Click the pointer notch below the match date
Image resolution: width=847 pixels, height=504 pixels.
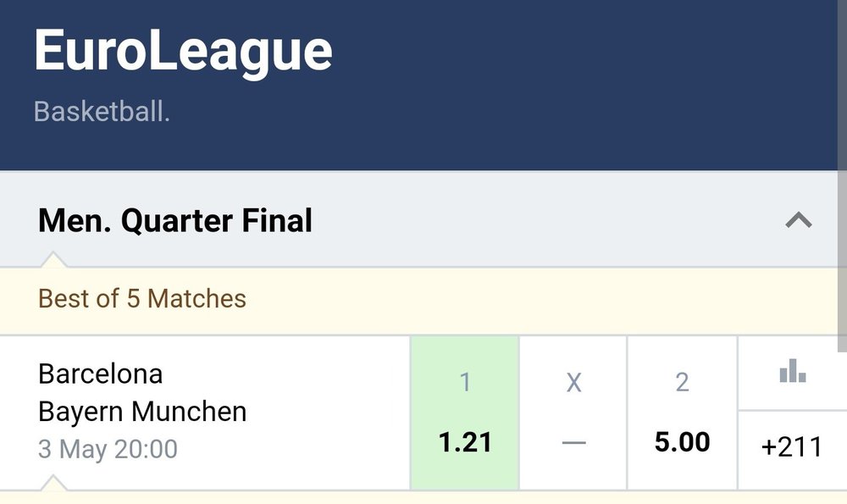coord(53,483)
